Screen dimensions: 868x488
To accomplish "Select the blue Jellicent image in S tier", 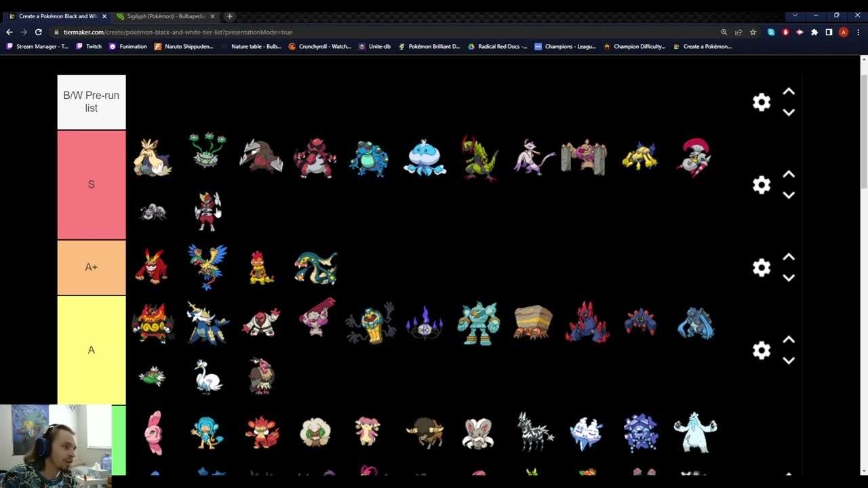I will pyautogui.click(x=425, y=157).
